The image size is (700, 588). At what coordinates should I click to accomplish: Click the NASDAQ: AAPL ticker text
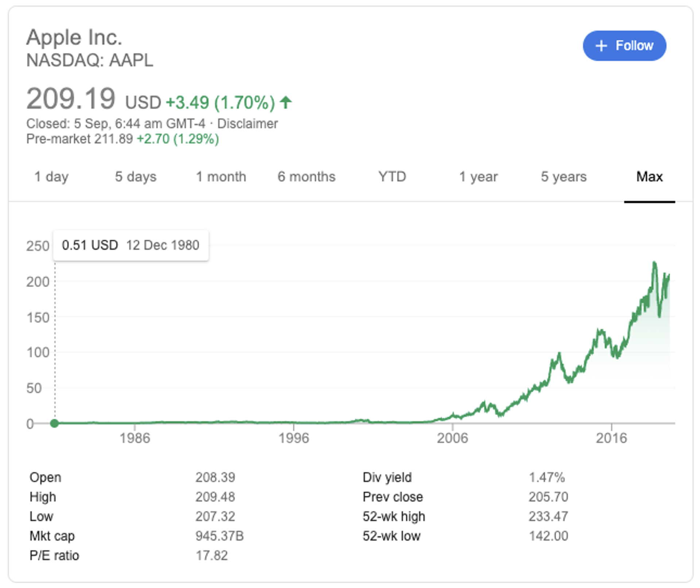pos(90,60)
